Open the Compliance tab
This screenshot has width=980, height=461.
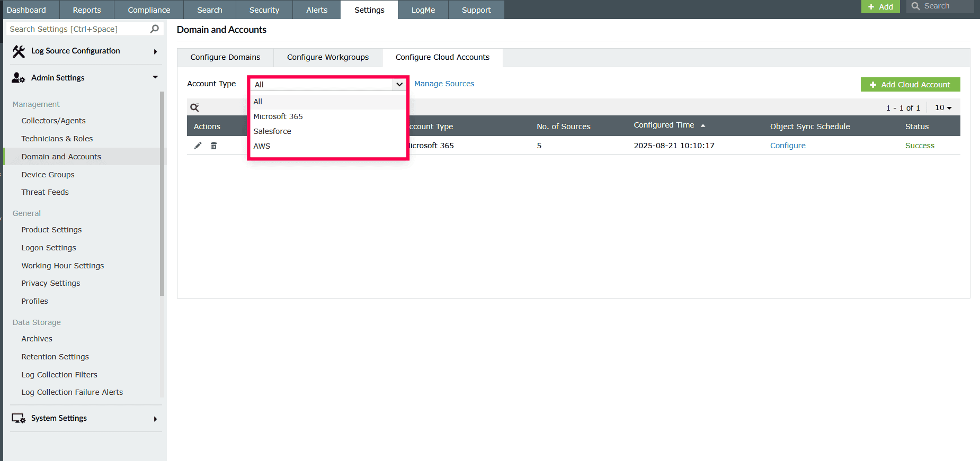pos(149,10)
